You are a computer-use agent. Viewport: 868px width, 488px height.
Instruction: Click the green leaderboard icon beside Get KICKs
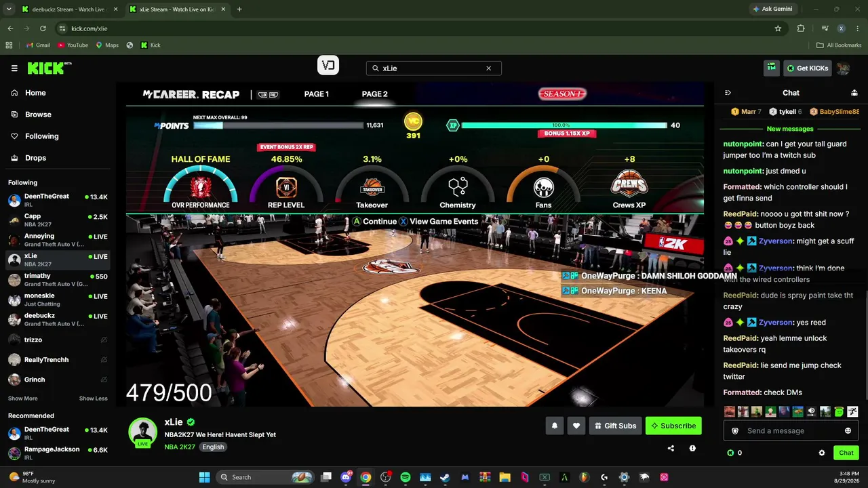pyautogui.click(x=772, y=68)
